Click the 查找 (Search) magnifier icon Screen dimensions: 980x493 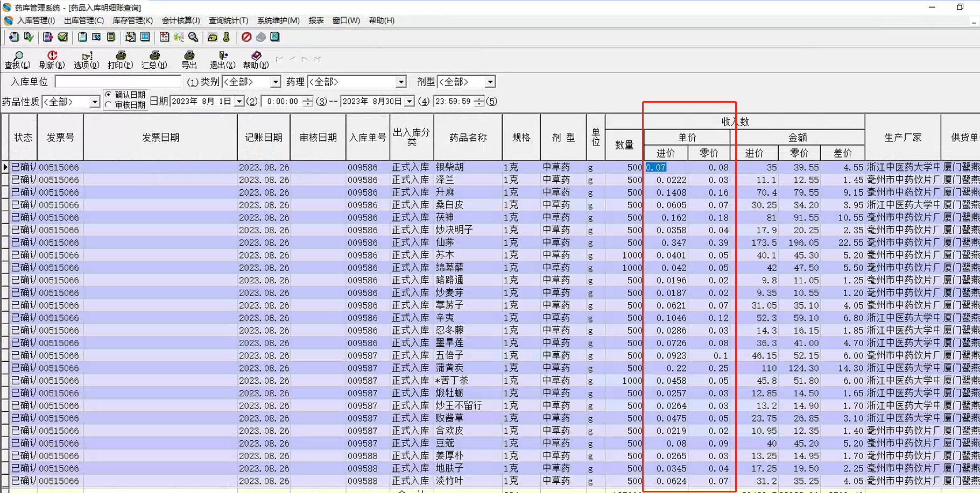18,56
